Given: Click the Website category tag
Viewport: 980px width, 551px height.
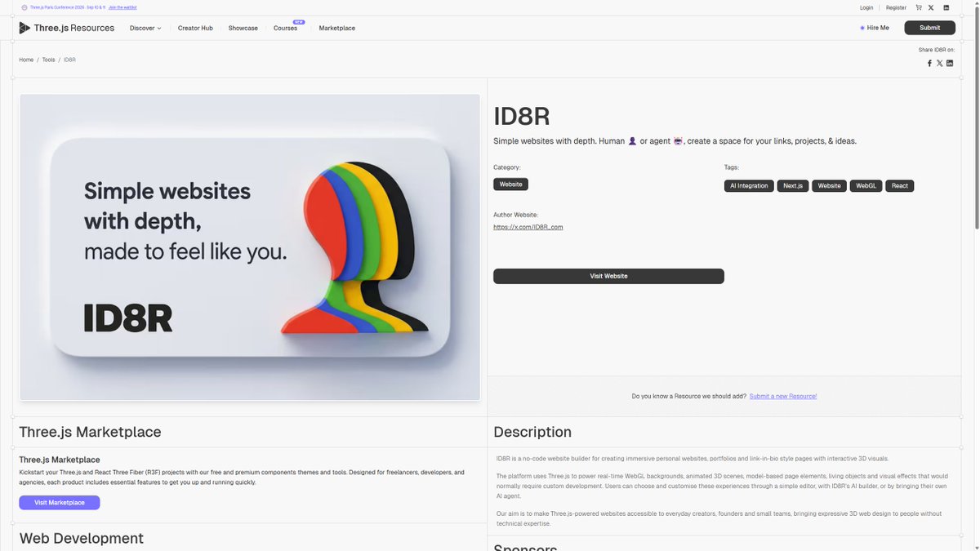Looking at the screenshot, I should [x=510, y=184].
